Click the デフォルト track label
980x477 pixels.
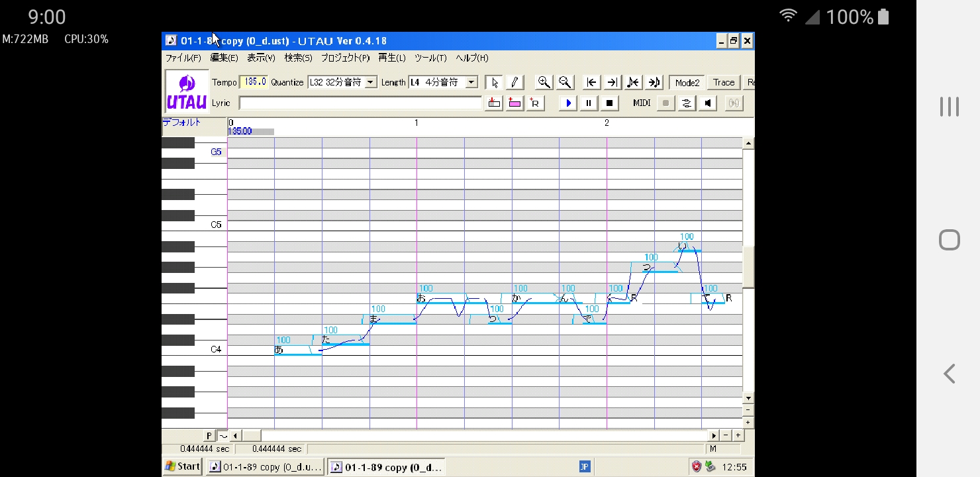pos(181,123)
